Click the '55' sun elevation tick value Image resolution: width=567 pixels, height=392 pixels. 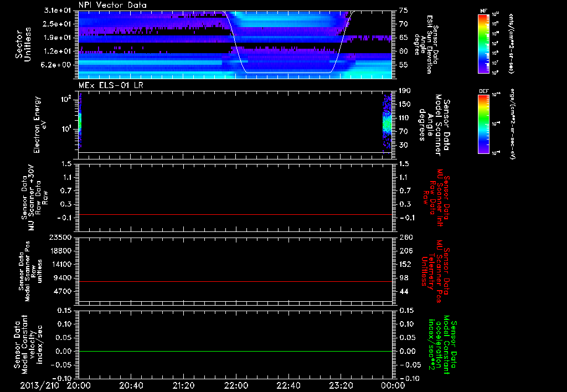click(x=403, y=65)
